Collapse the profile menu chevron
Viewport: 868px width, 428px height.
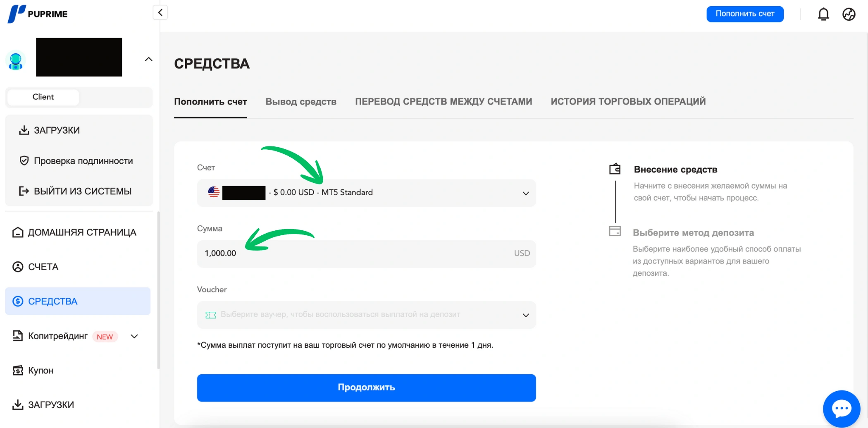click(x=148, y=59)
